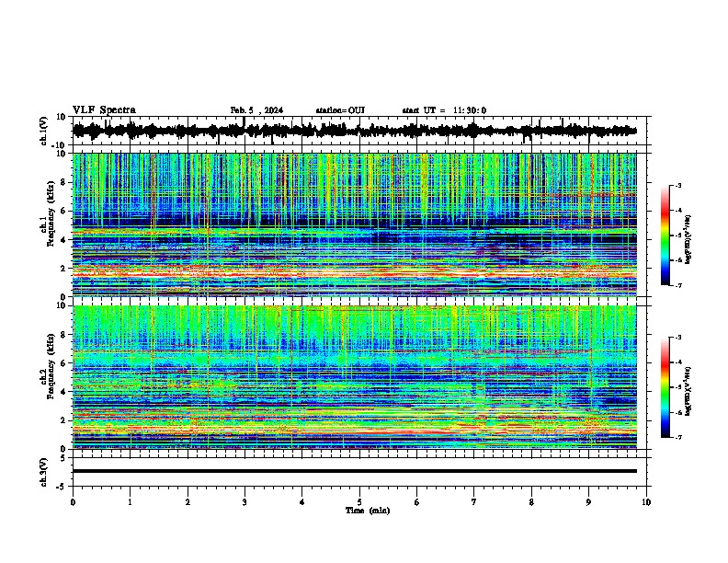The height and width of the screenshot is (563, 728).
Task: Click the time axis tick label '0'
Action: [73, 502]
